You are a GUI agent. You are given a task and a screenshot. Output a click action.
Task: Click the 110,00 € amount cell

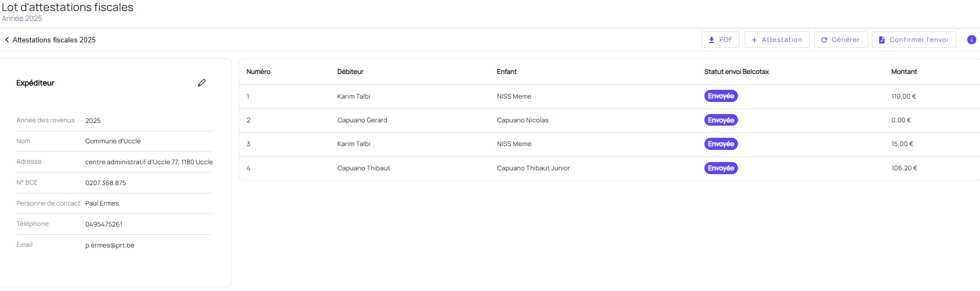903,96
